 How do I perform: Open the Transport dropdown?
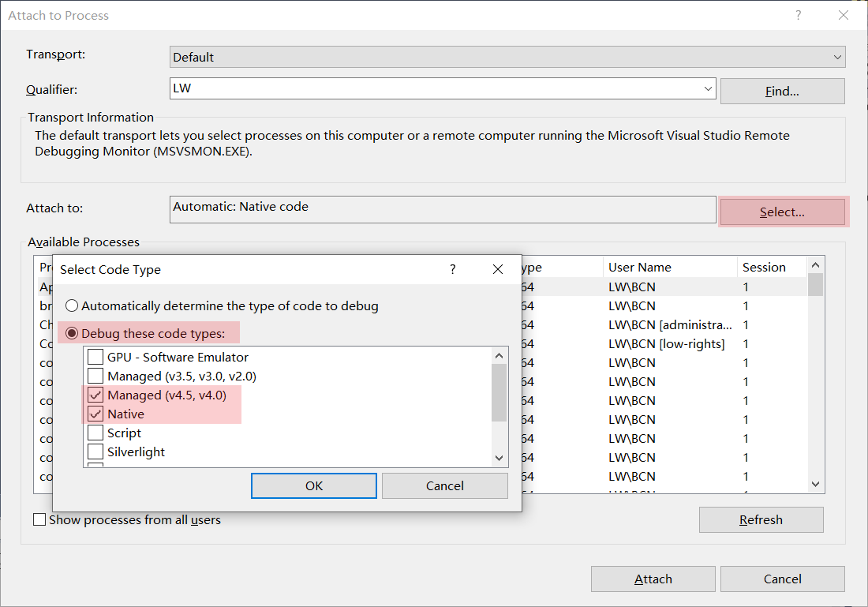836,57
